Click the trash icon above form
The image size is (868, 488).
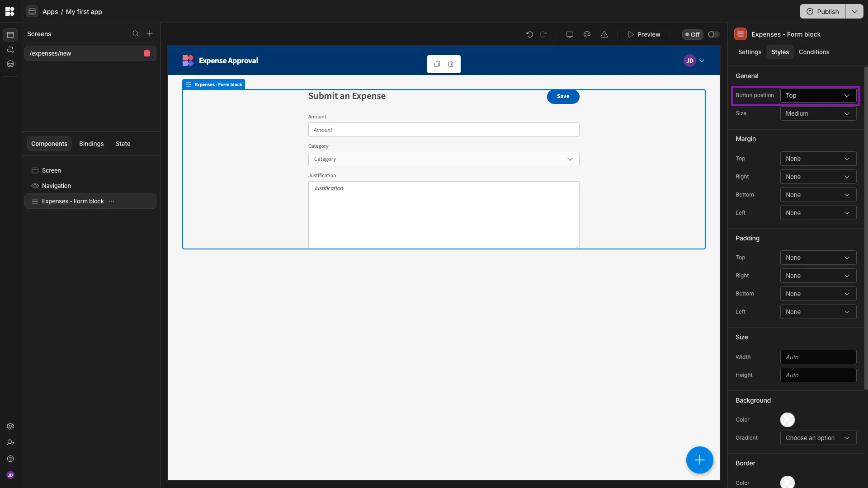[x=451, y=64]
